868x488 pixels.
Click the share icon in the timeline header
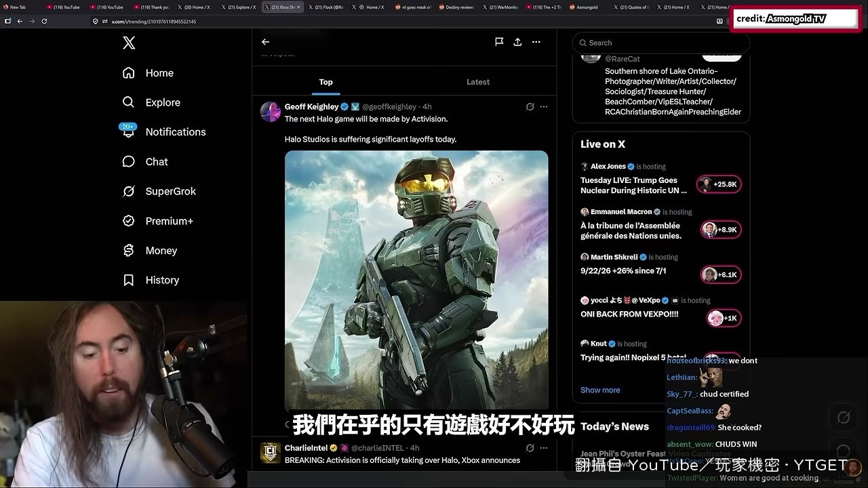pos(517,42)
